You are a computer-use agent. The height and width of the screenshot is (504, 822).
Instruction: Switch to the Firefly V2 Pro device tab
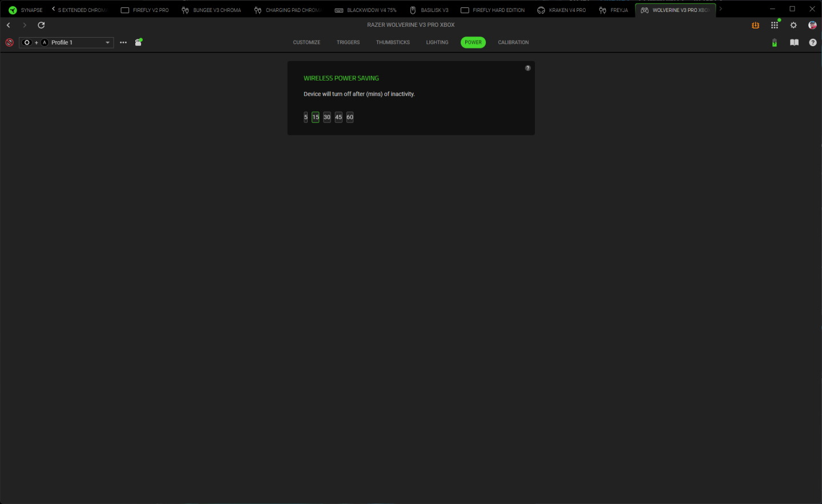tap(145, 10)
